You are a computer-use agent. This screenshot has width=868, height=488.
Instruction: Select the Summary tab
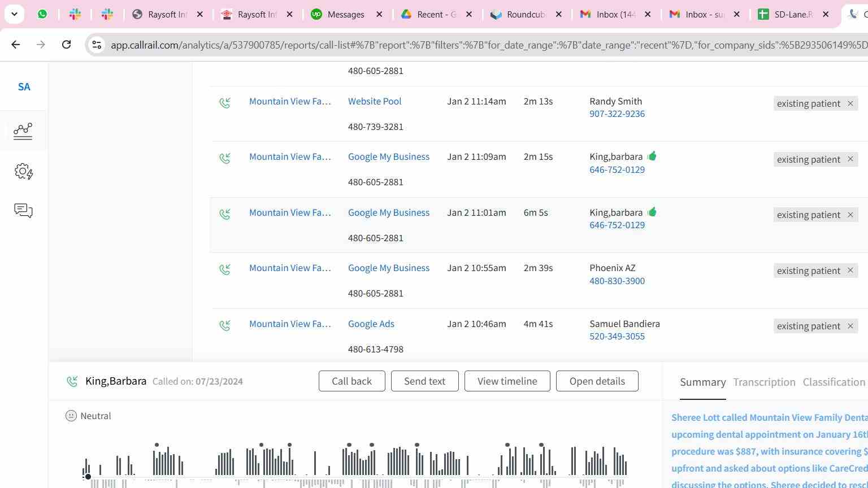pos(702,382)
